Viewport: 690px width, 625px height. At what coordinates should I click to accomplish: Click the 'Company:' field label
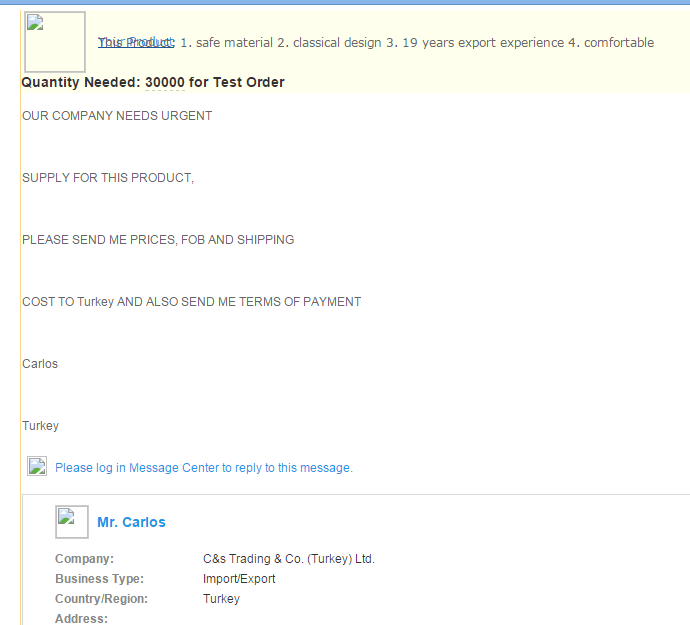(84, 559)
